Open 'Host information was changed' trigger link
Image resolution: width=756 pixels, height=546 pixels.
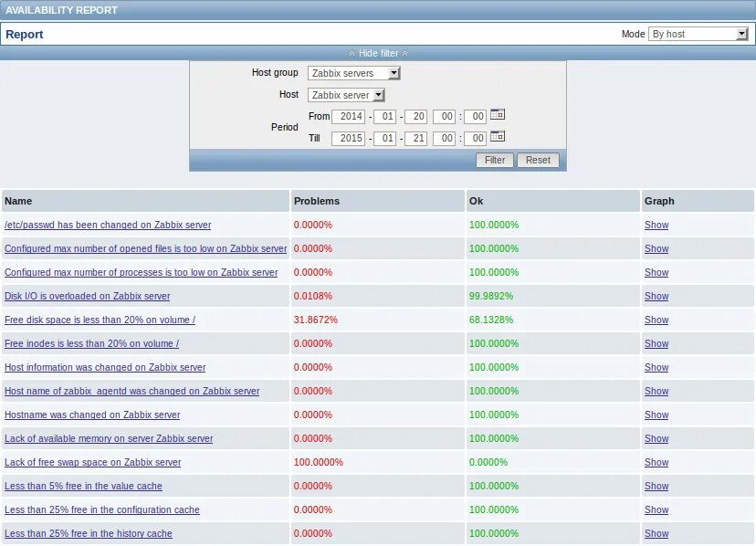pos(105,367)
